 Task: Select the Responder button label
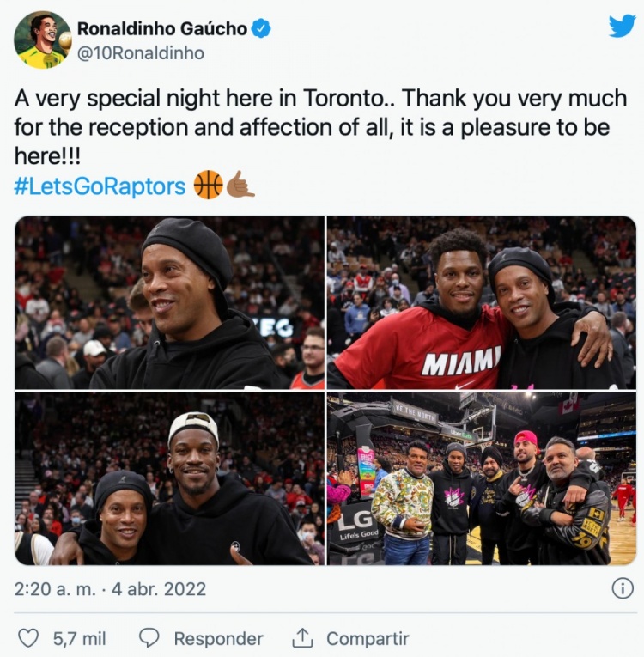[218, 639]
